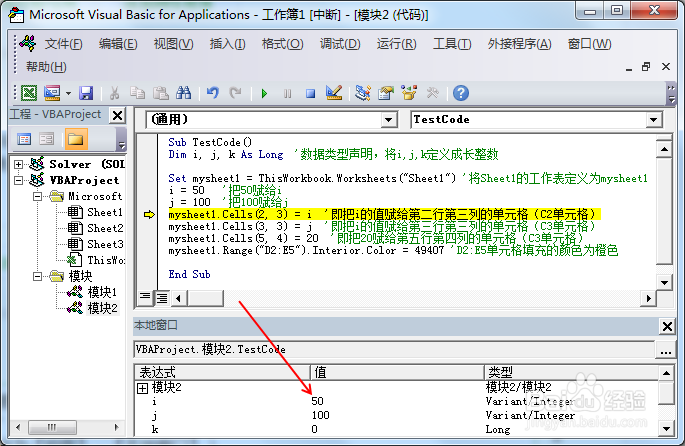Select value 50 for variable i
This screenshot has width=685, height=446.
(317, 401)
